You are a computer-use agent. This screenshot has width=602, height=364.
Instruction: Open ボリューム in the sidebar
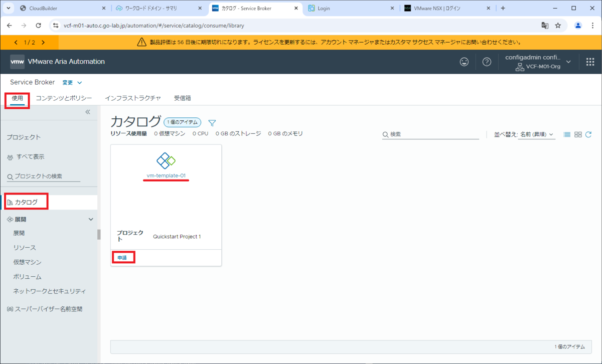point(27,277)
